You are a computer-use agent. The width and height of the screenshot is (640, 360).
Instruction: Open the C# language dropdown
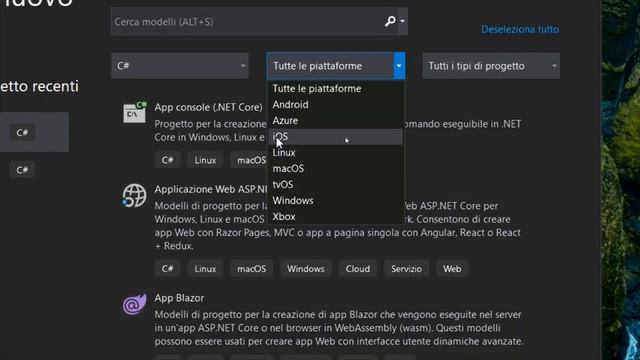pos(180,66)
